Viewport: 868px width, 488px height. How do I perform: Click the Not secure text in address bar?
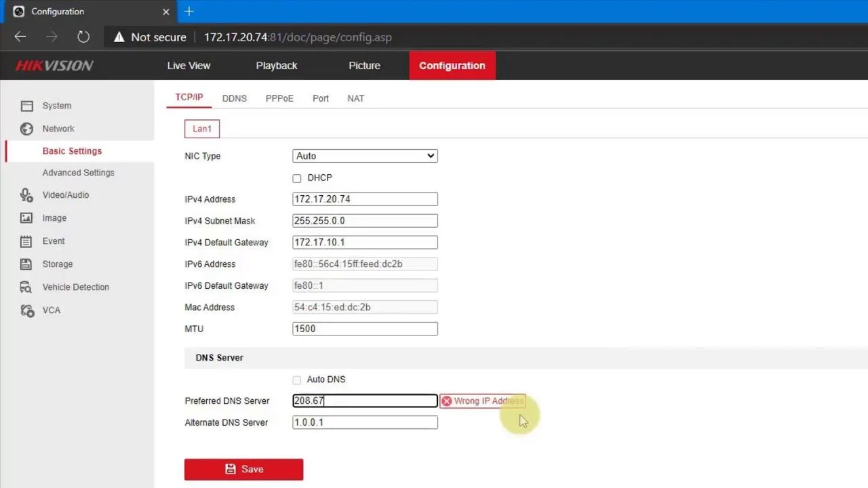[x=159, y=37]
